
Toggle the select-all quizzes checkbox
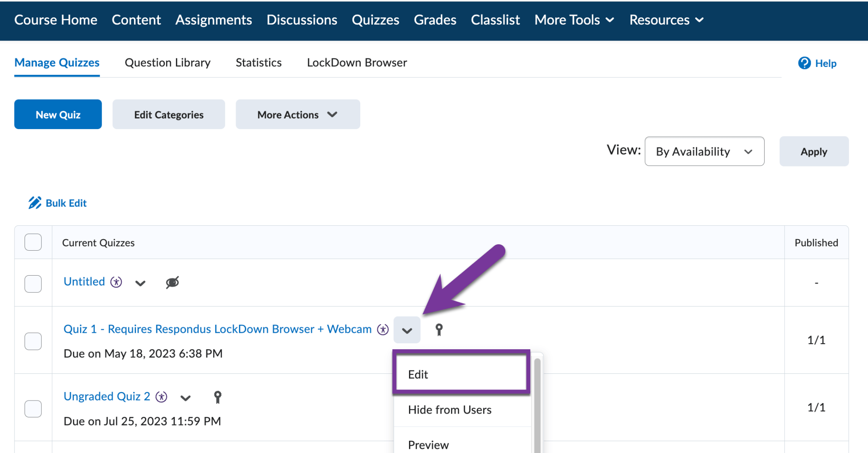(33, 242)
